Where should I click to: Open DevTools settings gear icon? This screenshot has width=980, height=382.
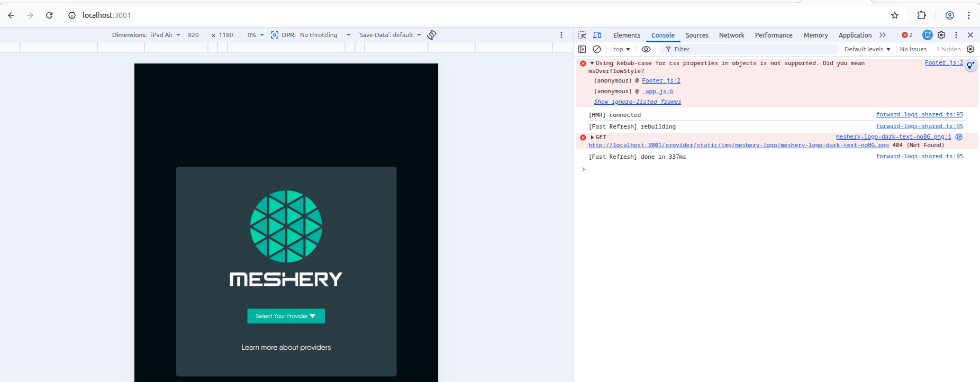pyautogui.click(x=941, y=35)
